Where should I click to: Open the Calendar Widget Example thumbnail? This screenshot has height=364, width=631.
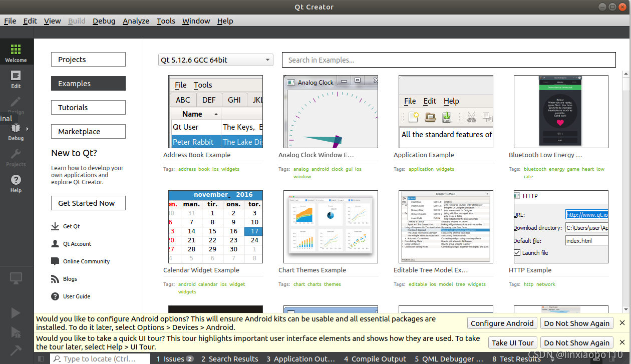point(215,227)
